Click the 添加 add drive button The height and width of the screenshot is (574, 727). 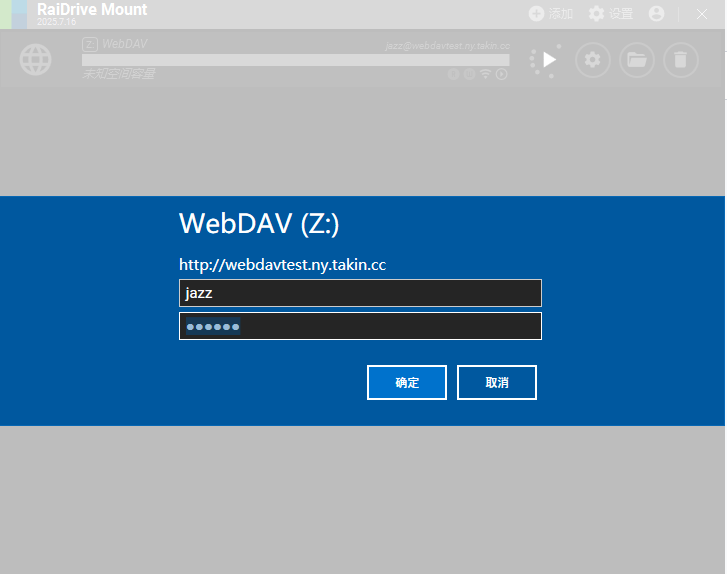(x=551, y=14)
